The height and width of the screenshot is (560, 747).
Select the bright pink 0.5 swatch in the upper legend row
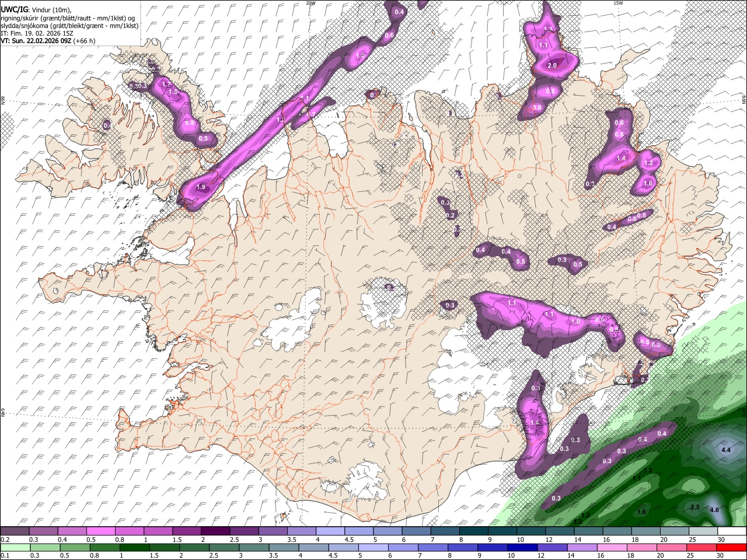pos(100,531)
